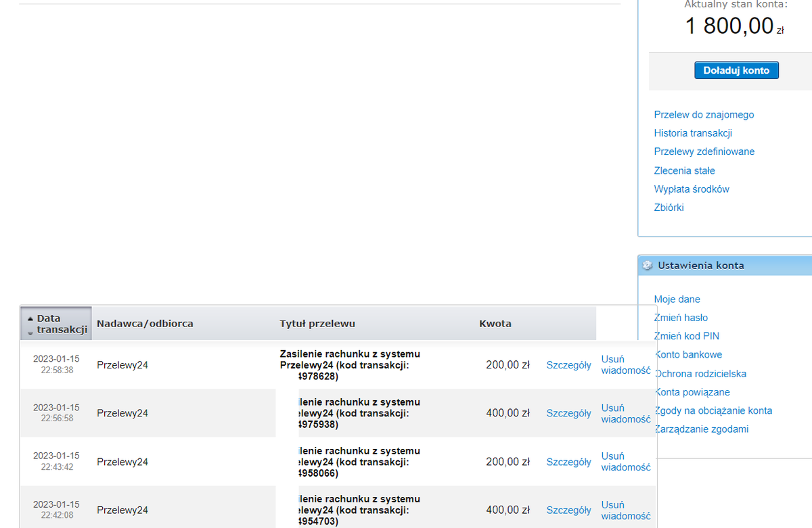Click the Doładuj konto button
Screen dimensions: 812x528
point(736,70)
